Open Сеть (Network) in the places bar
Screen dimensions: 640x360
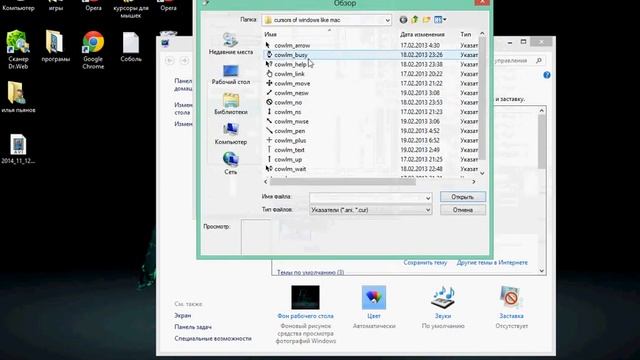pyautogui.click(x=231, y=163)
